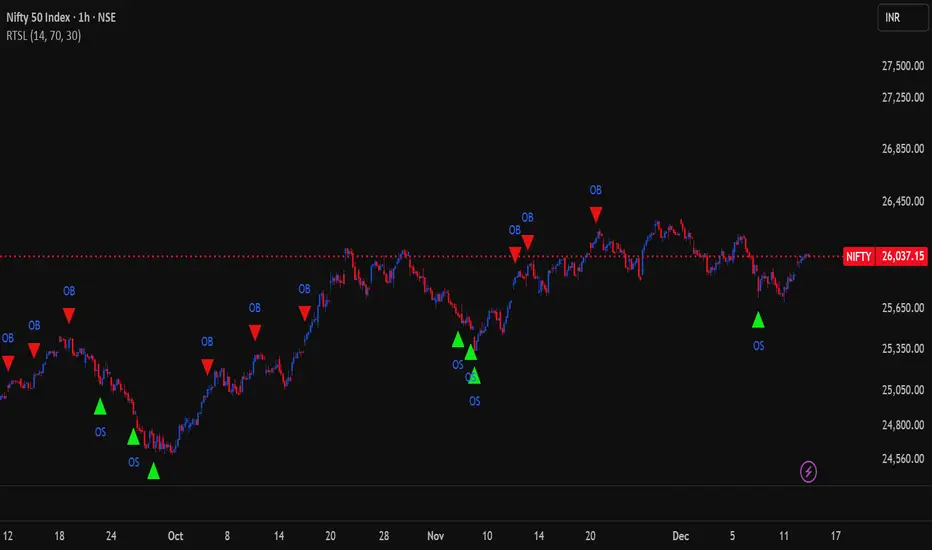Screen dimensions: 932x550
Task: Click date 12 on the time axis
Action: click(8, 536)
